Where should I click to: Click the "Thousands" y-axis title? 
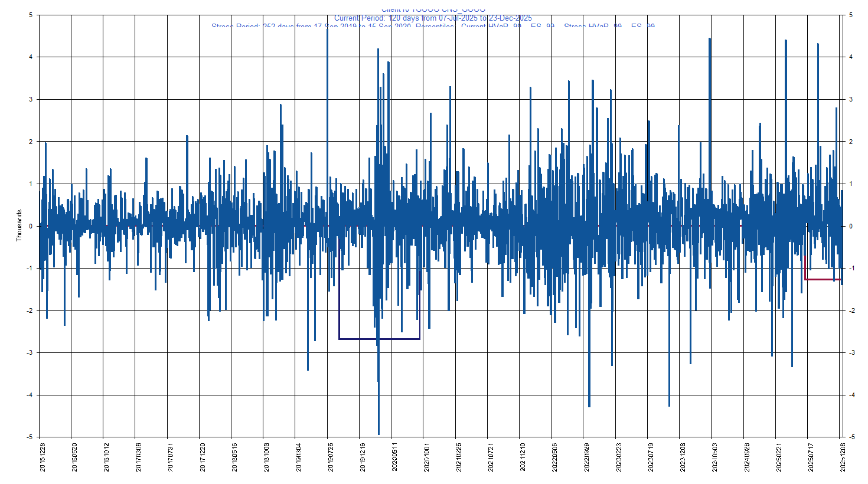click(x=19, y=225)
